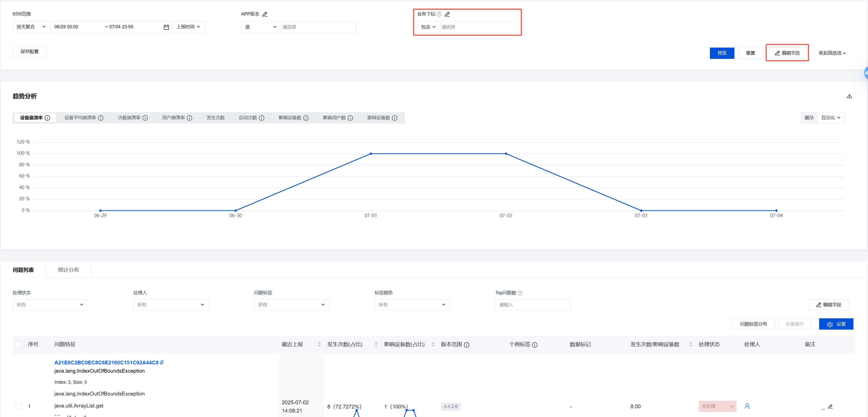Image resolution: width=868 pixels, height=417 pixels.
Task: Click the info icon beside 设备崩溃率
Action: (x=48, y=118)
